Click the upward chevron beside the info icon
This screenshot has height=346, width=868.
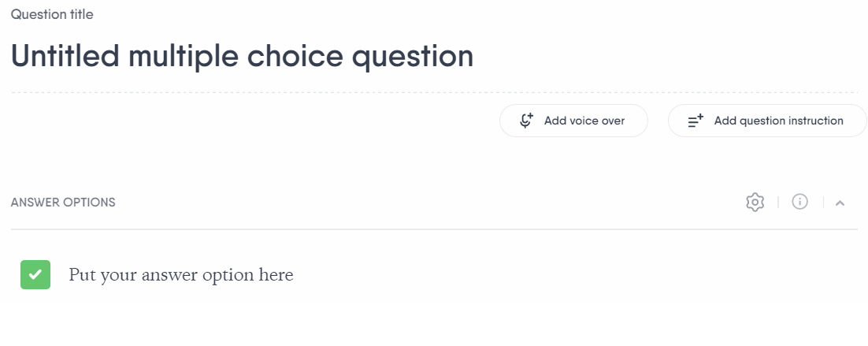pos(840,203)
